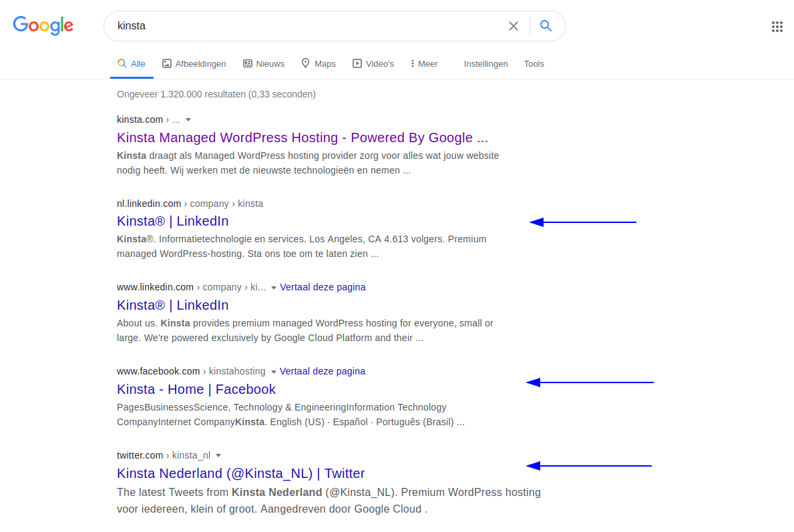Open Kinsta Managed WordPress Hosting result

pyautogui.click(x=303, y=138)
